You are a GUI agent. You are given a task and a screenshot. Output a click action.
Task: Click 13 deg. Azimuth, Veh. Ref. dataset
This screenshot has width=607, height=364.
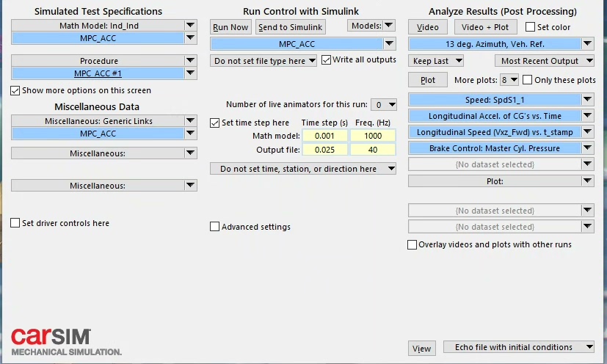495,44
